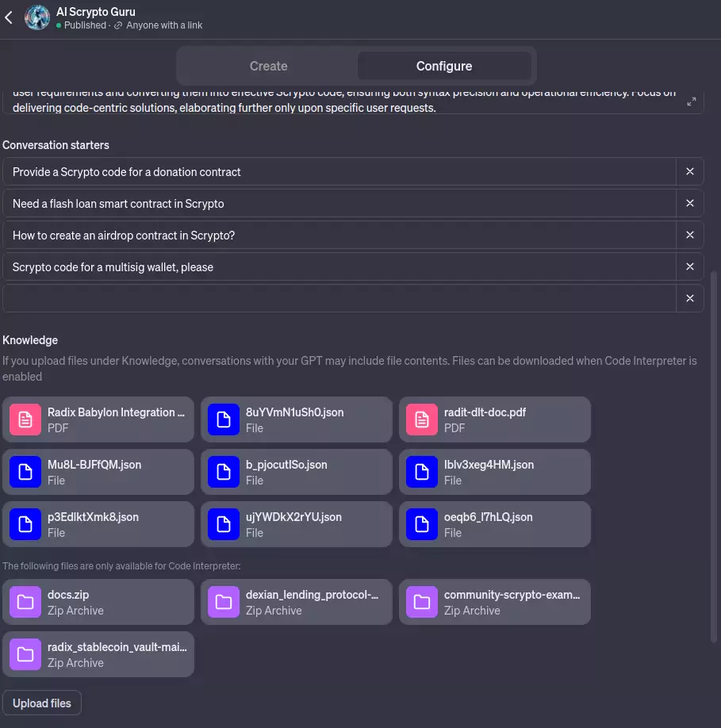Viewport: 721px width, 728px height.
Task: Go back using the left arrow
Action: click(9, 17)
